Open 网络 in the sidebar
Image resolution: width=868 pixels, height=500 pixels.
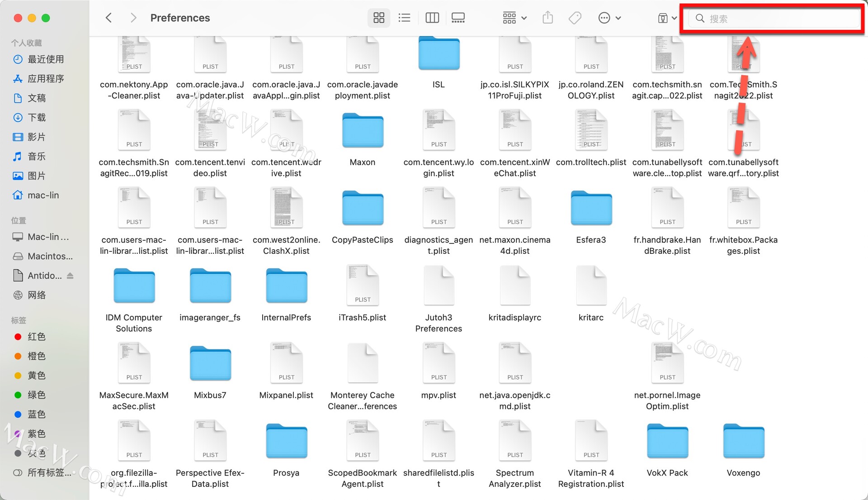coord(30,295)
